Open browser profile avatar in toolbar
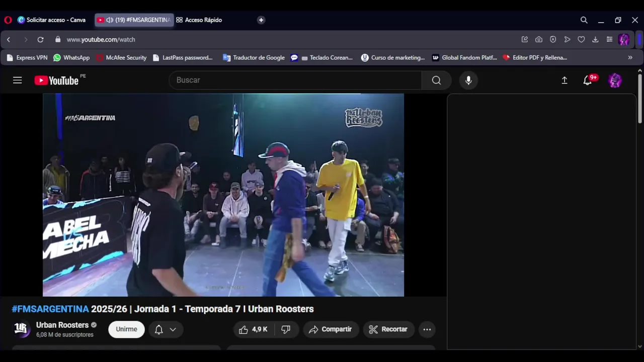Viewport: 644px width, 362px height. (624, 39)
